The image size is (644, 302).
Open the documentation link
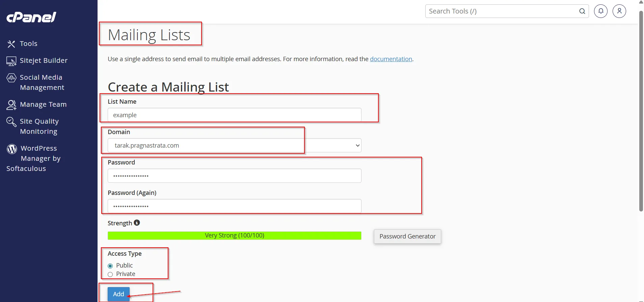pos(391,59)
